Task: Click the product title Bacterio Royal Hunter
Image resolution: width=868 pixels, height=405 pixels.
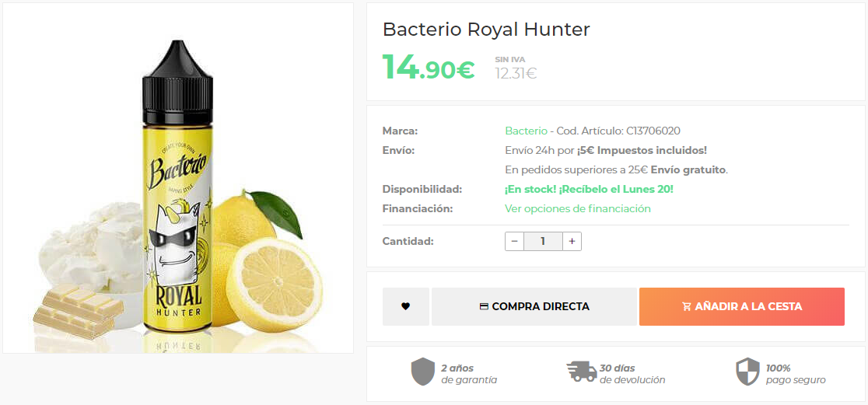Action: [x=486, y=30]
